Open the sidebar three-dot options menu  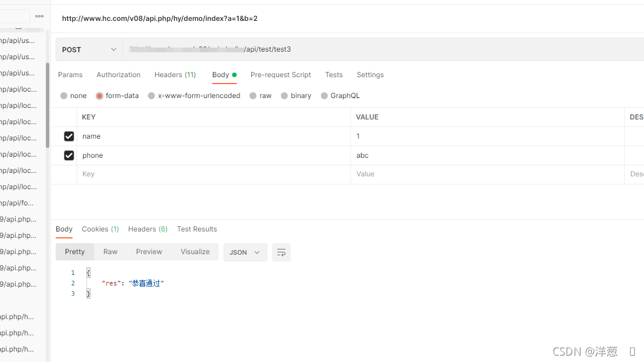click(x=39, y=16)
